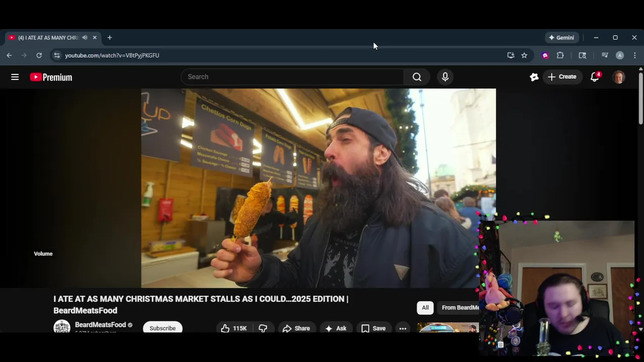Click the video title text
This screenshot has width=644, height=362.
(201, 305)
